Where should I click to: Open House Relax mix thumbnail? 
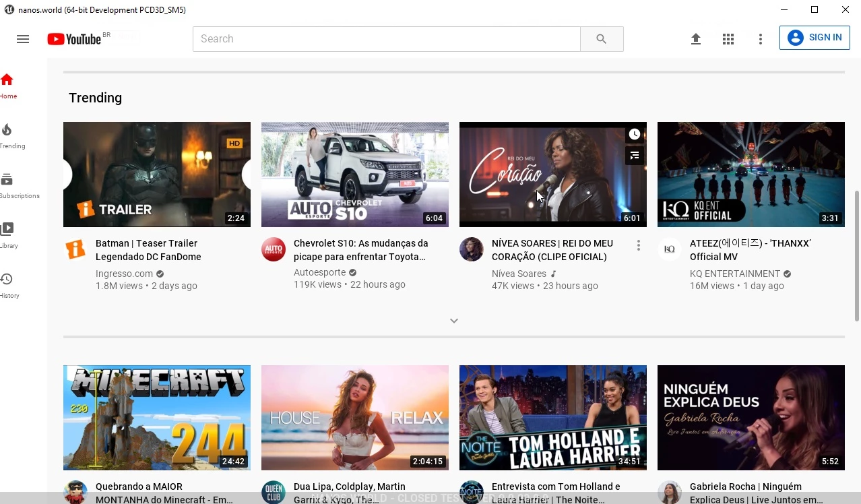(355, 418)
